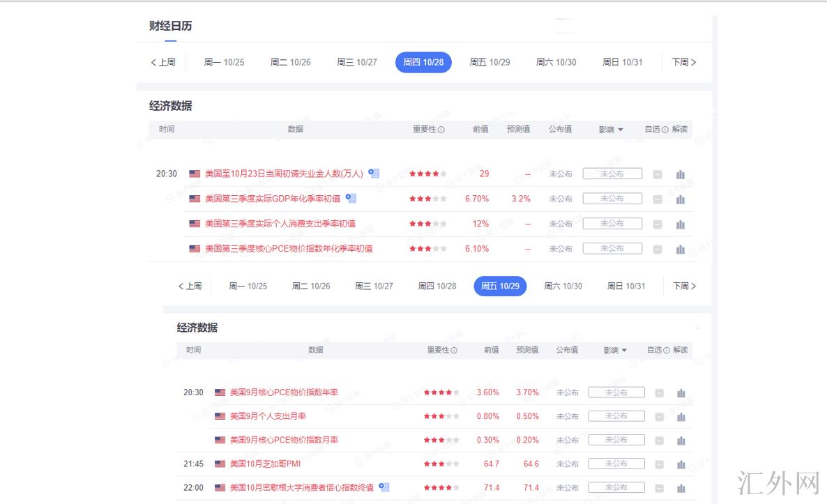Click the info icon next to 重要性 in first table
The height and width of the screenshot is (504, 827).
[441, 130]
